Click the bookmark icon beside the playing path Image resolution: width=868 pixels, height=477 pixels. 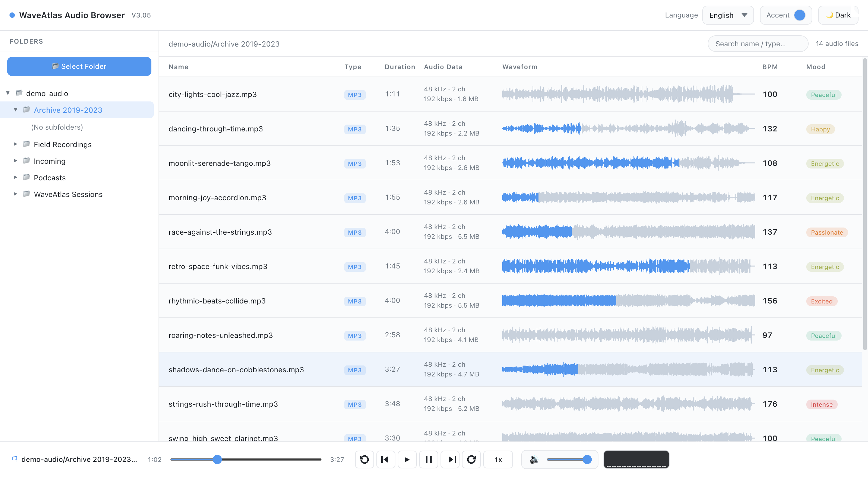(x=15, y=459)
